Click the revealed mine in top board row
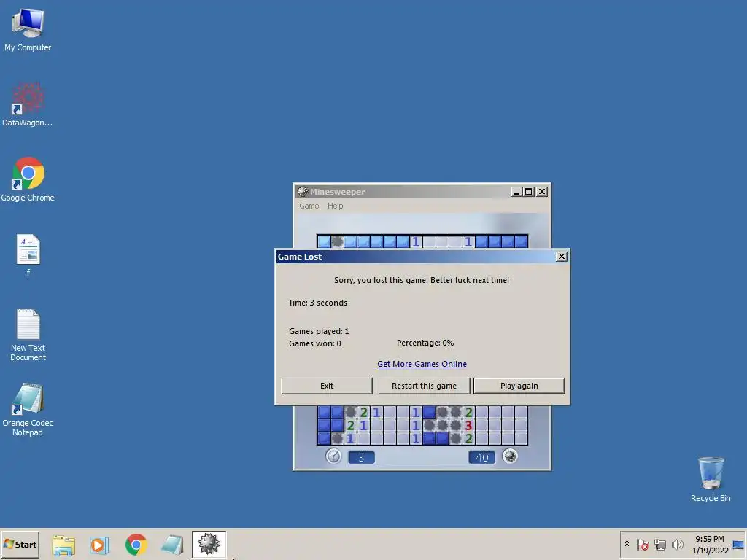 pyautogui.click(x=337, y=241)
